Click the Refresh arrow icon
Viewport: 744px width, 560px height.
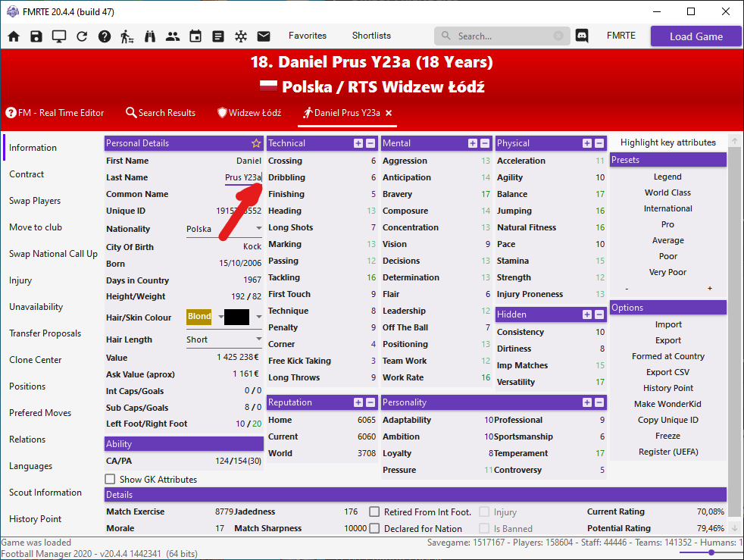coord(82,36)
